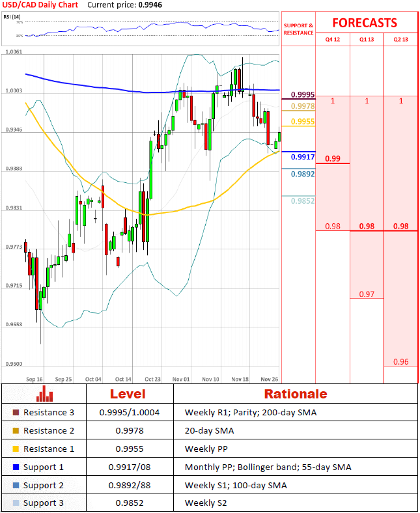Click the Support 1 row label
The image size is (420, 513).
pos(43,467)
